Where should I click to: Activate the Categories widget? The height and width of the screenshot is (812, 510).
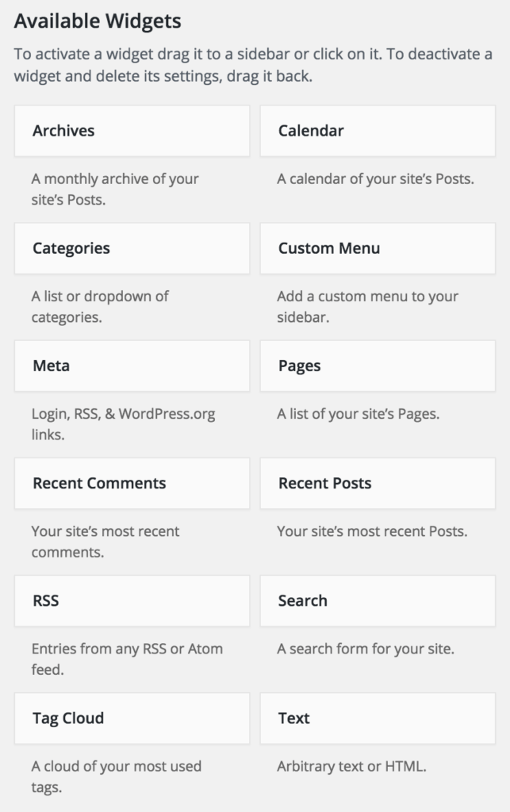132,248
